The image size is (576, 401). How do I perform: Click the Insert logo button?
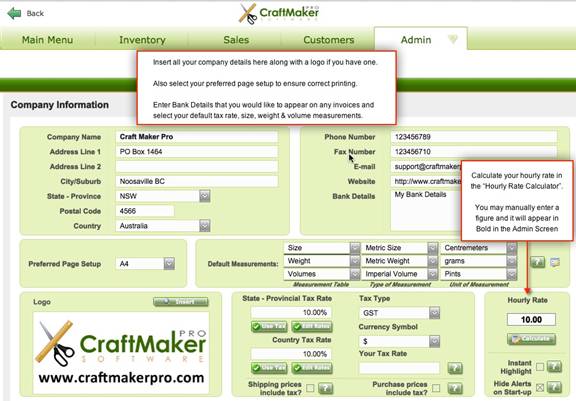[181, 301]
